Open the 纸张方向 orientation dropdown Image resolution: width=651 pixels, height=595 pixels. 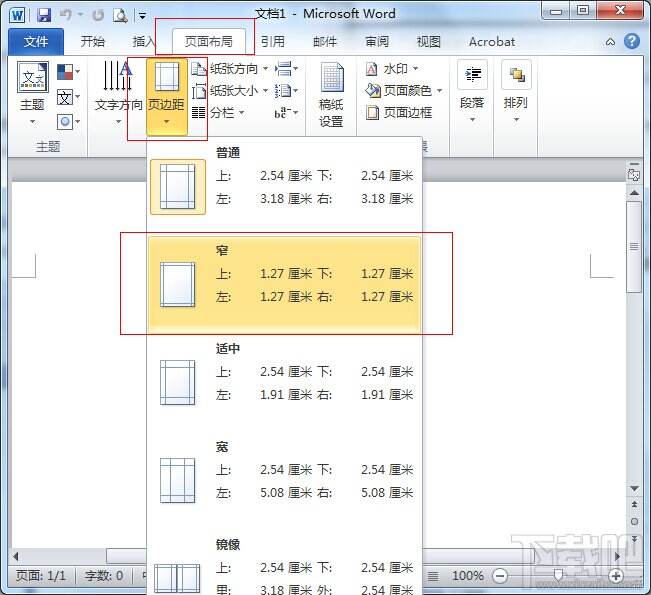click(230, 69)
